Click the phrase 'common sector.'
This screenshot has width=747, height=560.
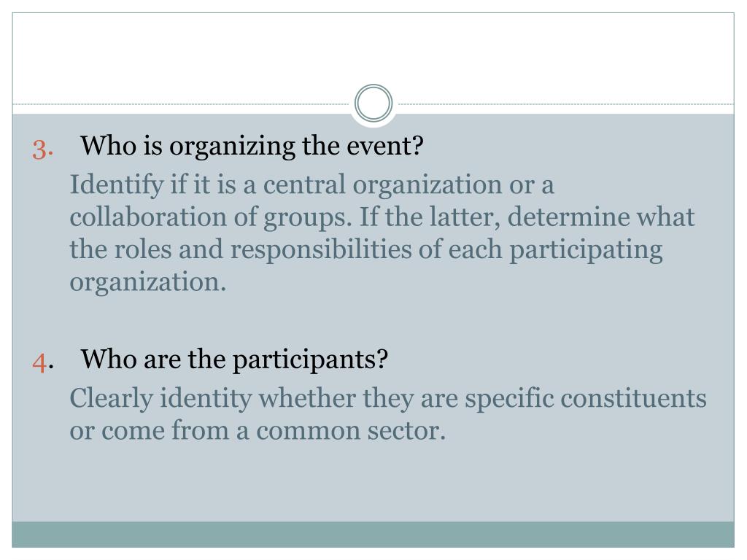351,431
